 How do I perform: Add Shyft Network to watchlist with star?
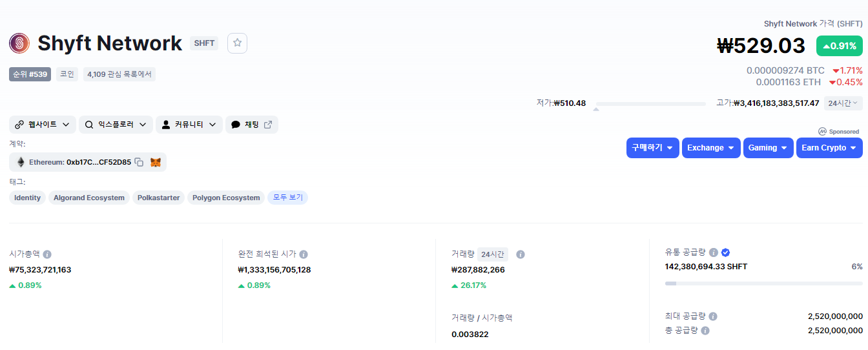(237, 43)
